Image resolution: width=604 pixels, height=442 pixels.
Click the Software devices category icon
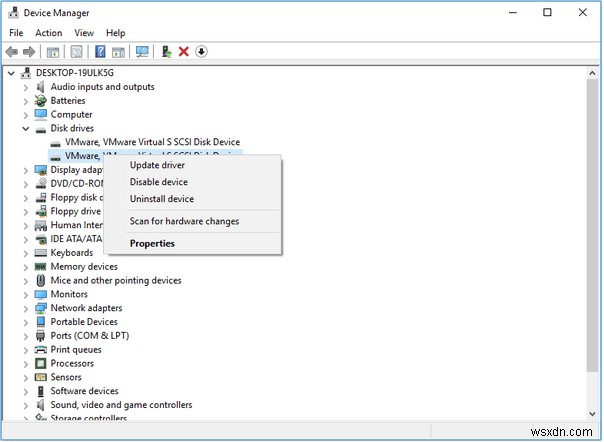40,392
